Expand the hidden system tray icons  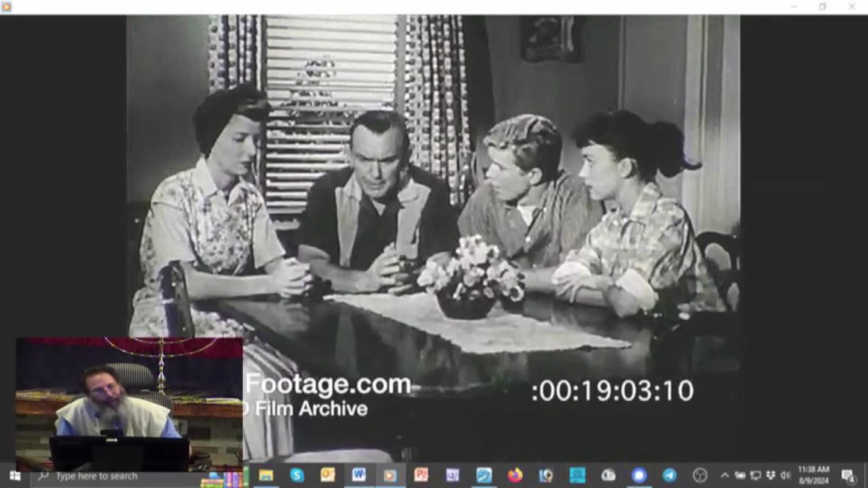(x=725, y=475)
